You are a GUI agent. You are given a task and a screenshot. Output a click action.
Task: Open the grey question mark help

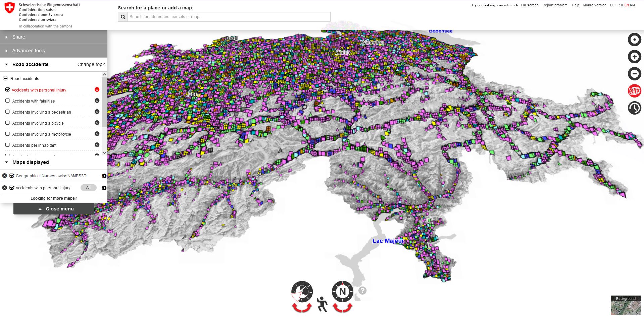click(362, 291)
